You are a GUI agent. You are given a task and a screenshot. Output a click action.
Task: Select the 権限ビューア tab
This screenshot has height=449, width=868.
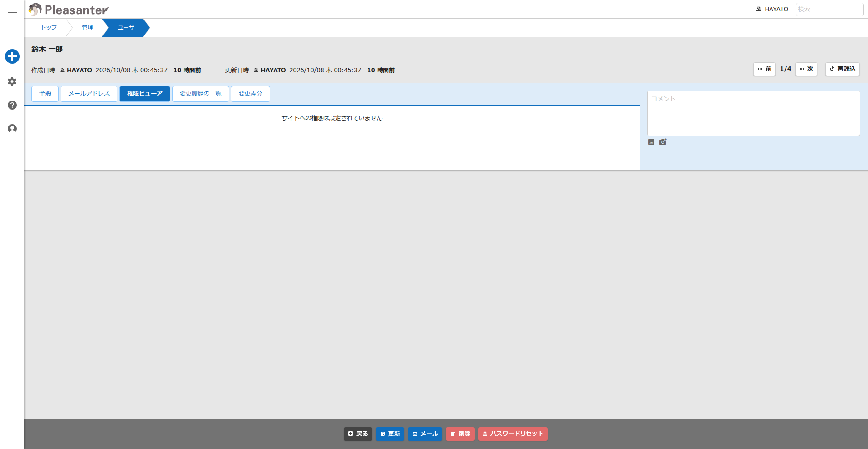(x=145, y=94)
